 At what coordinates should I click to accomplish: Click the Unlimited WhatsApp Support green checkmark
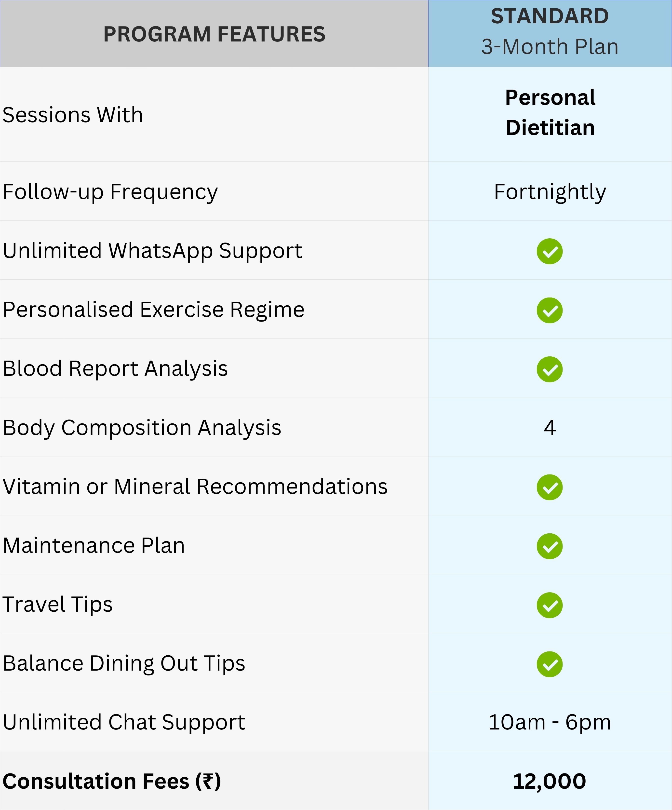point(549,252)
